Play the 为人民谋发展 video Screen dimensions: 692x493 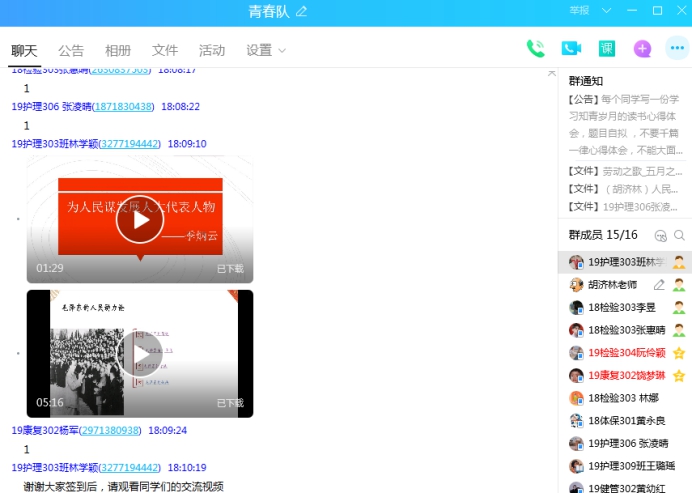click(139, 220)
